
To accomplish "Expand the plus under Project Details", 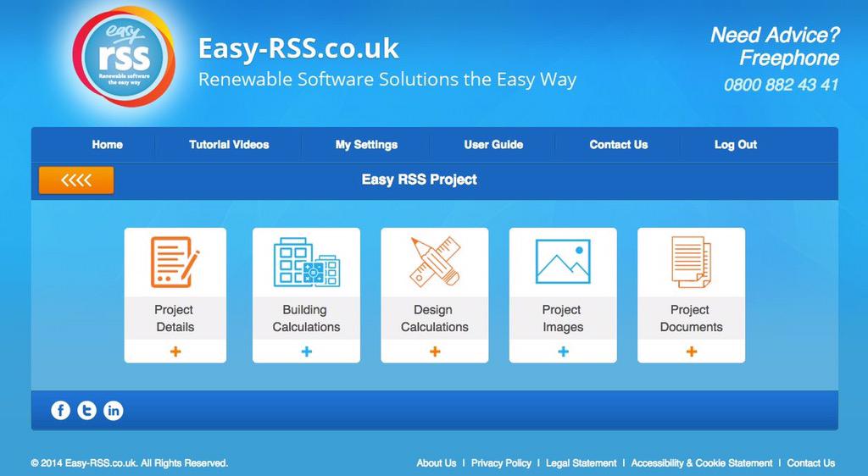I will pyautogui.click(x=175, y=351).
